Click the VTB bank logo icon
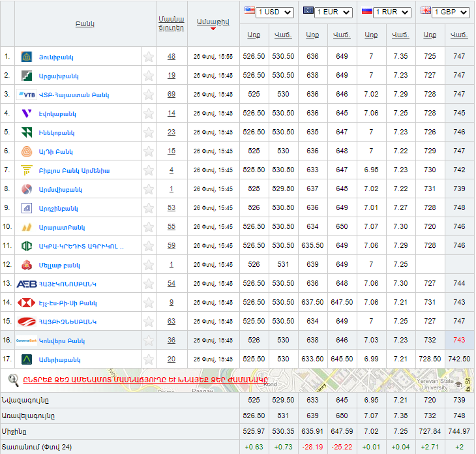The width and height of the screenshot is (476, 454). pyautogui.click(x=27, y=95)
